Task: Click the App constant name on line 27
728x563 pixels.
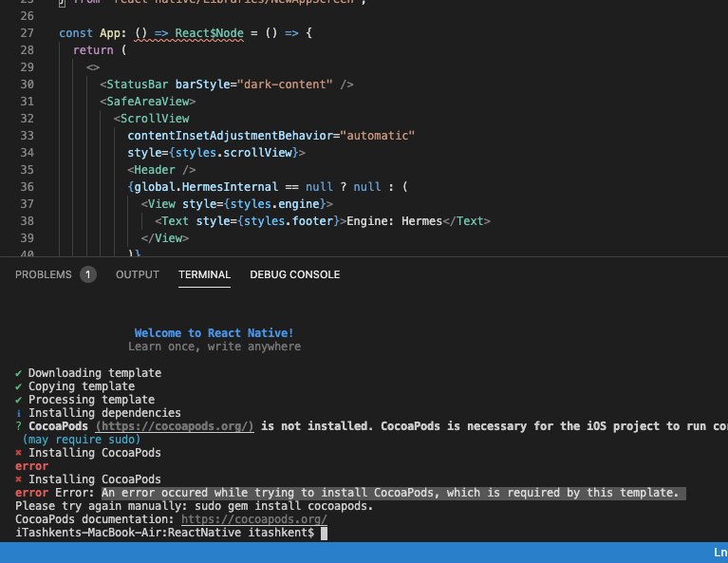Action: pos(109,33)
